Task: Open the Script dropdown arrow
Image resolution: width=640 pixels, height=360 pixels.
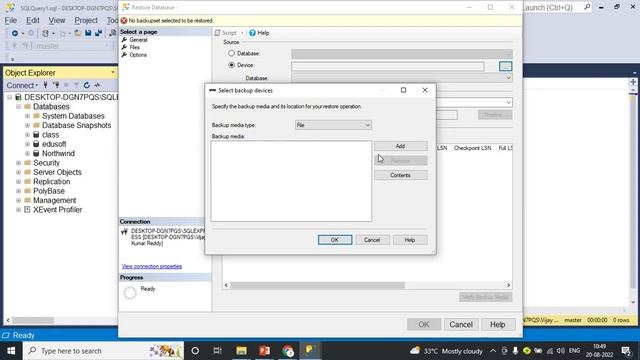Action: pos(242,33)
